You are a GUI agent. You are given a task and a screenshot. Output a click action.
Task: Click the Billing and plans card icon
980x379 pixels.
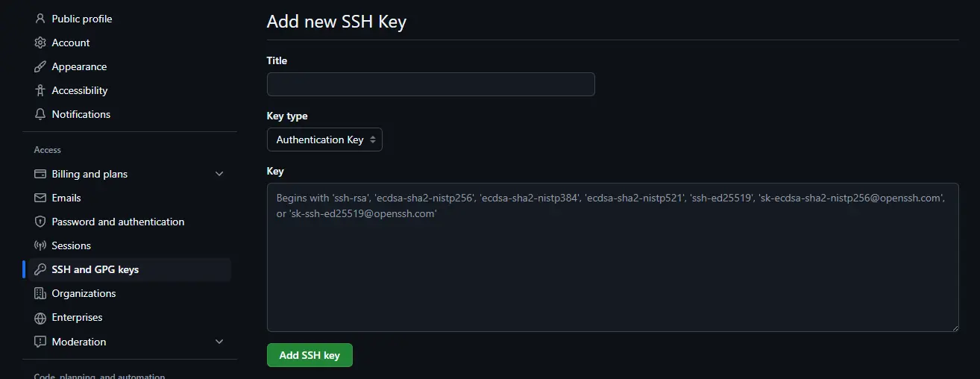coord(40,174)
